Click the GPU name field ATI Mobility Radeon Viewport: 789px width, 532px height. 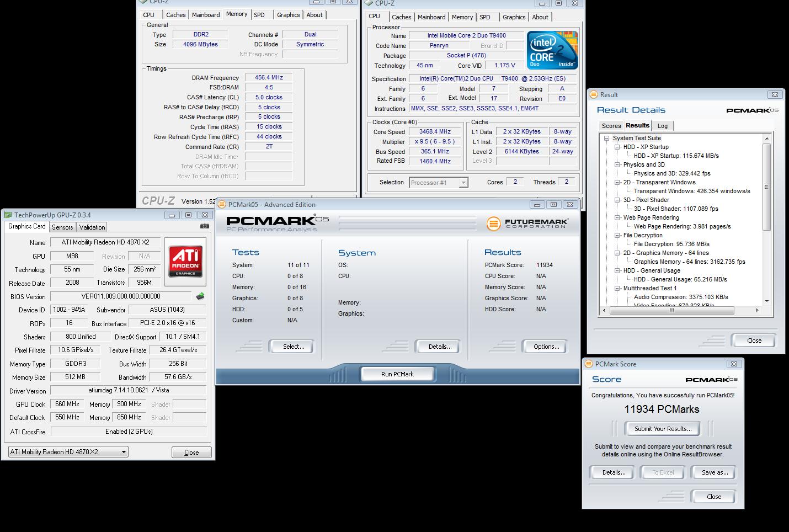coord(105,242)
